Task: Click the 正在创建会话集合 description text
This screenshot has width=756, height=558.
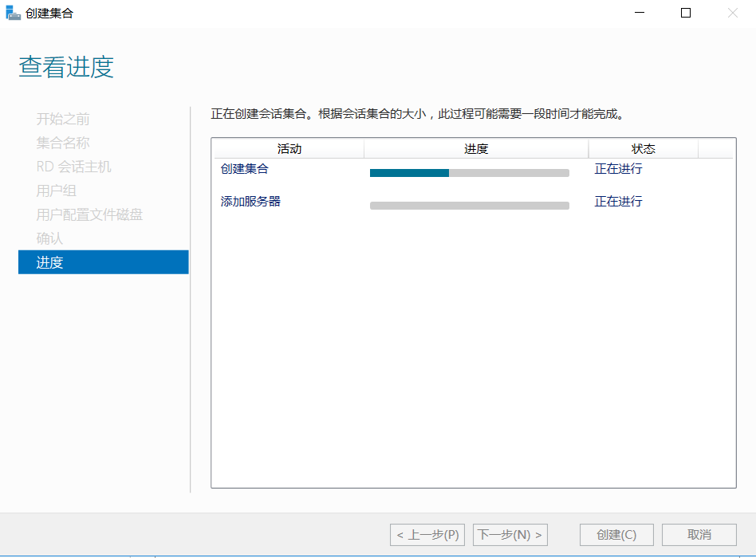Action: 419,114
